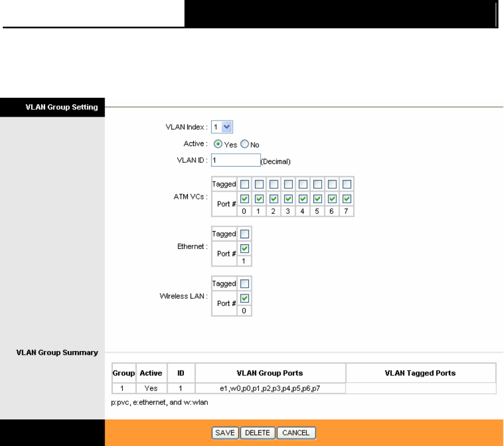The height and width of the screenshot is (446, 504).
Task: Enable Tagged checkbox for ATM VC port 5
Action: click(318, 184)
